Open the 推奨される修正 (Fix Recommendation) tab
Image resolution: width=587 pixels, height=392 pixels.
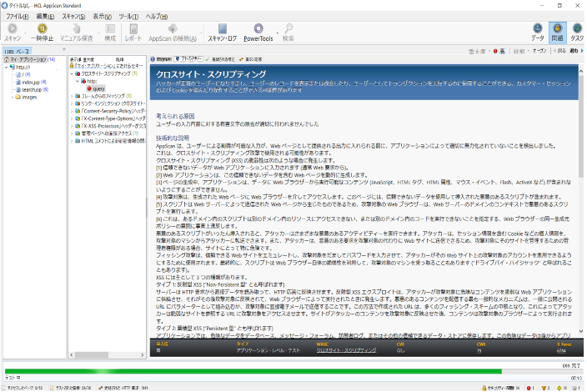point(220,59)
